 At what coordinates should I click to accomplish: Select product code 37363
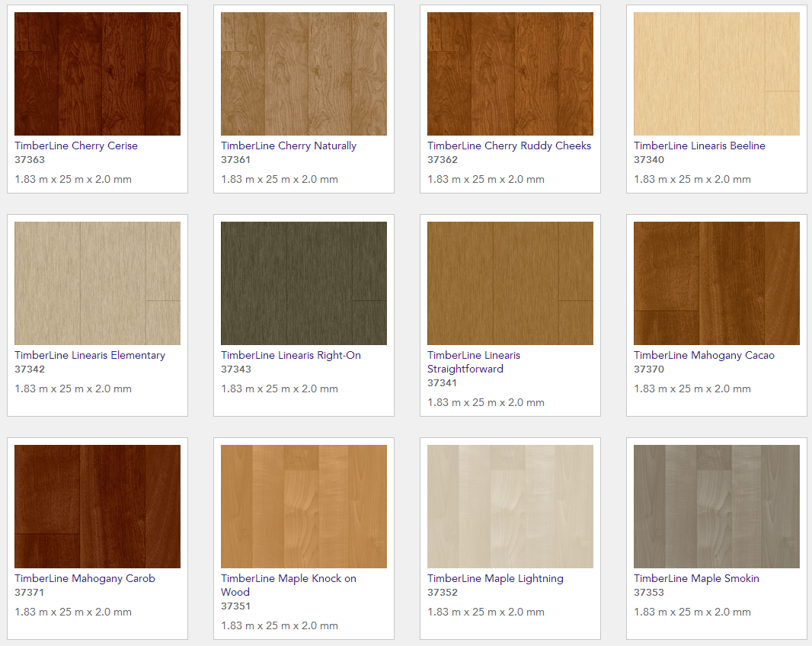[30, 159]
